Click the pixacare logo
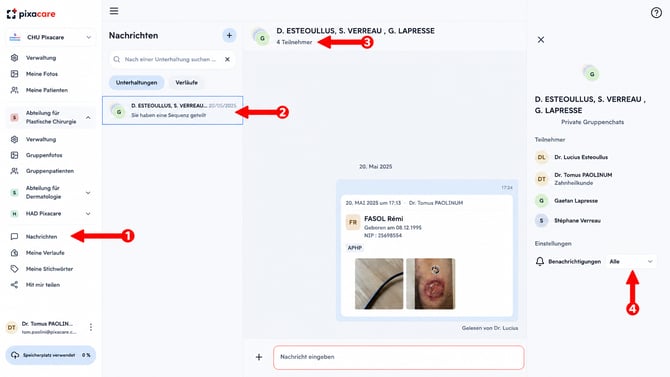The image size is (670, 377). [31, 14]
